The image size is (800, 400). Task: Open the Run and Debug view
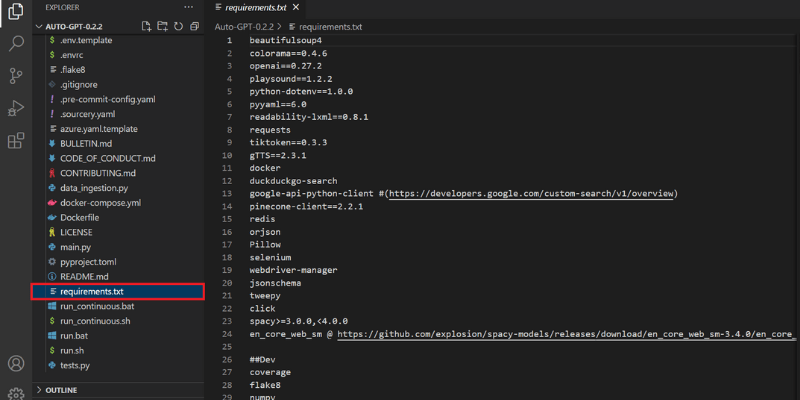[16, 108]
